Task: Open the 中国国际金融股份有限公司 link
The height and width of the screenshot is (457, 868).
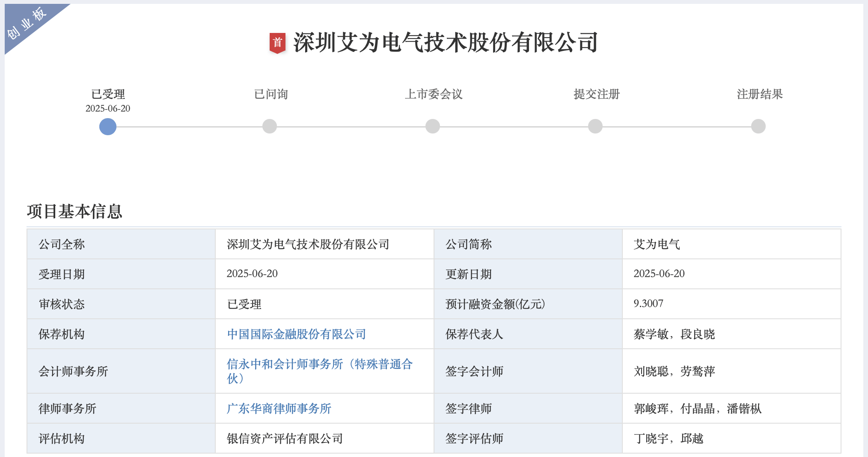Action: 297,334
